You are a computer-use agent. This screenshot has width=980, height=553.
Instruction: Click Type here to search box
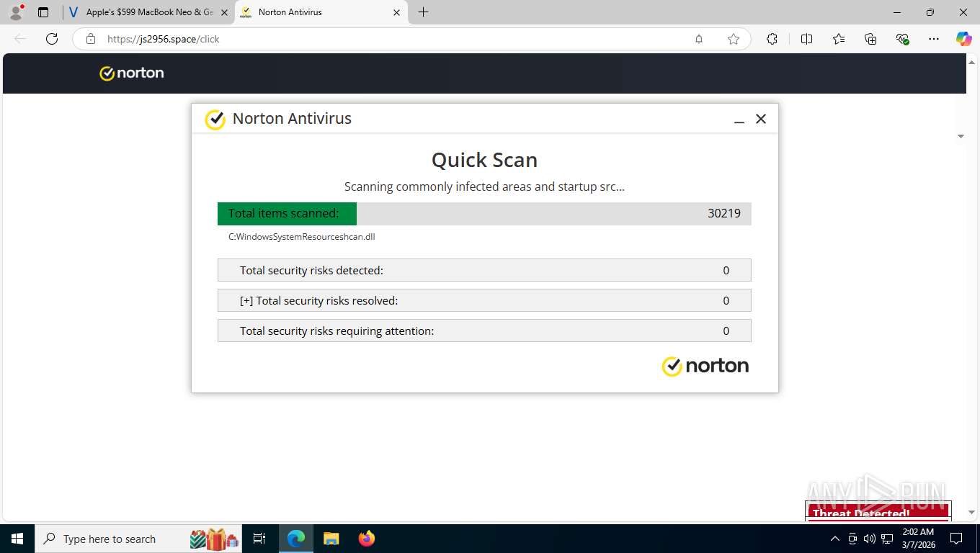(140, 539)
